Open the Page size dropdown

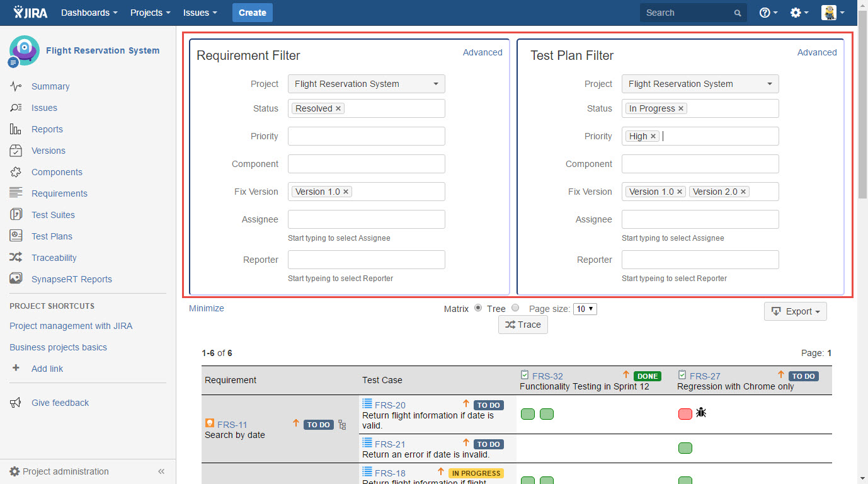click(585, 309)
